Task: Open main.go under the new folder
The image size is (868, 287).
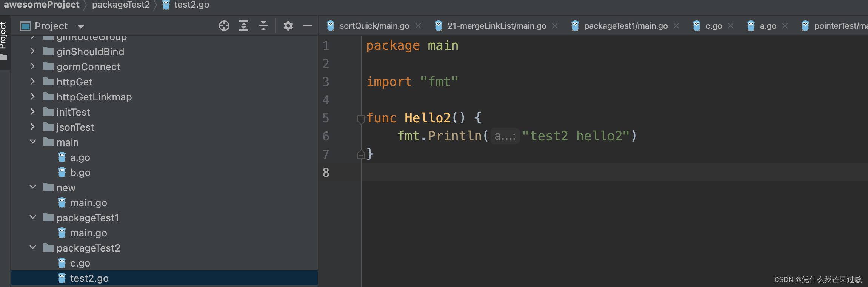Action: [88, 203]
